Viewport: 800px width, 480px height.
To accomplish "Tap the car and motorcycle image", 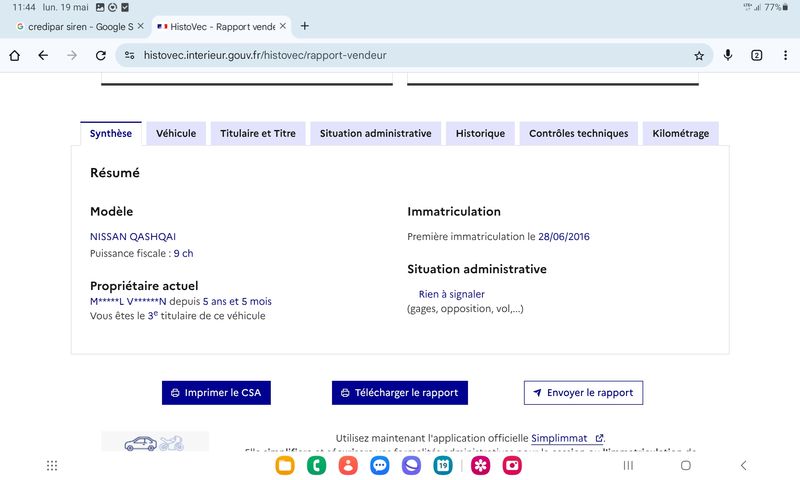I will [155, 442].
